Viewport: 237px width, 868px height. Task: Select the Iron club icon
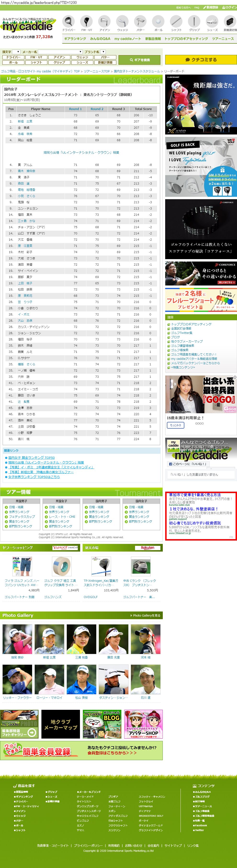(105, 22)
